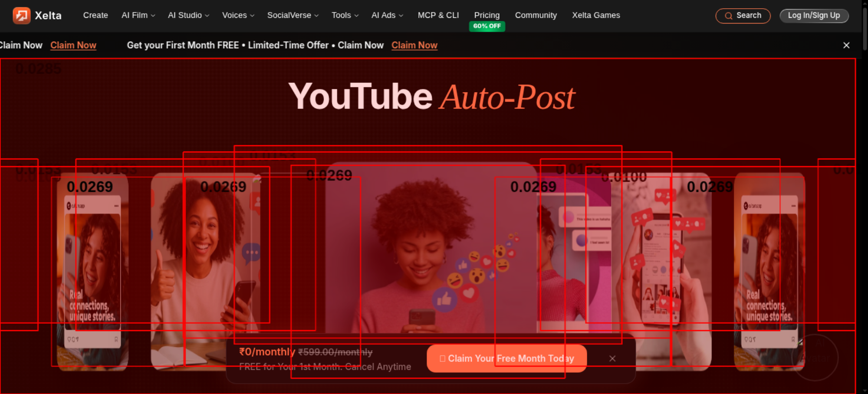868x394 pixels.
Task: Open the Pricing page
Action: [x=487, y=15]
